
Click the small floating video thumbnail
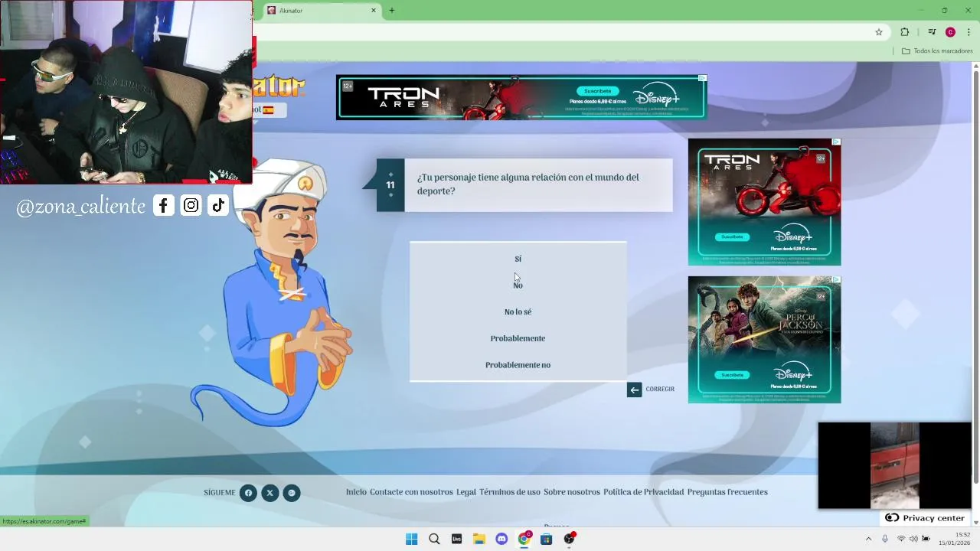pyautogui.click(x=894, y=465)
